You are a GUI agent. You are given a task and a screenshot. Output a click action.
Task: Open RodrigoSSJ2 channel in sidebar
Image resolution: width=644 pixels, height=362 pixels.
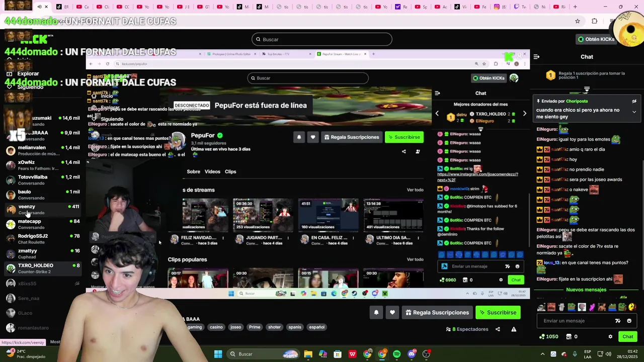tap(43, 239)
